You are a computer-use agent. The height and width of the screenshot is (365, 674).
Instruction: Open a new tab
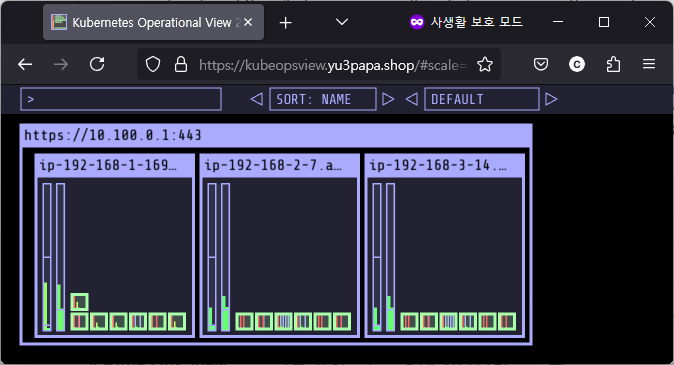point(285,23)
